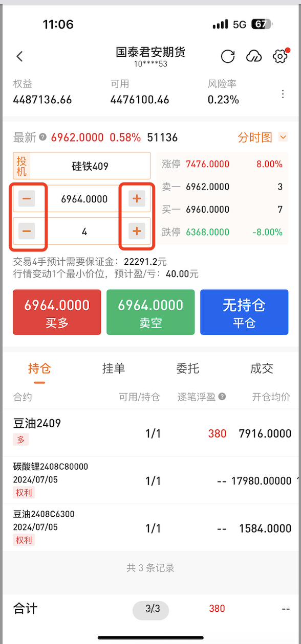Decrease quantity with the minus button
The image size is (301, 644).
click(x=27, y=232)
